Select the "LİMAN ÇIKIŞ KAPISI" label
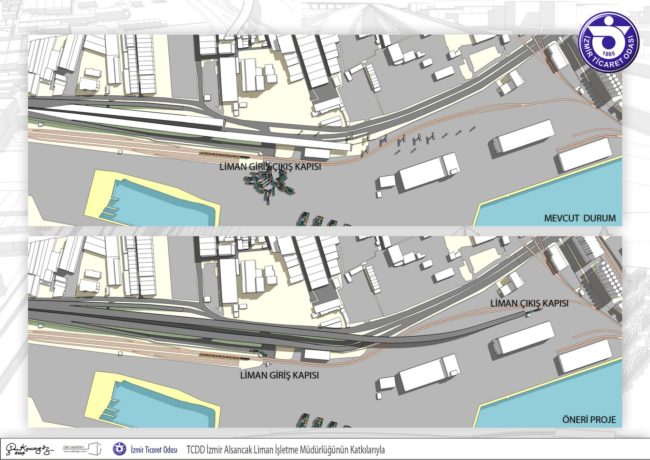This screenshot has height=460, width=650. (529, 302)
